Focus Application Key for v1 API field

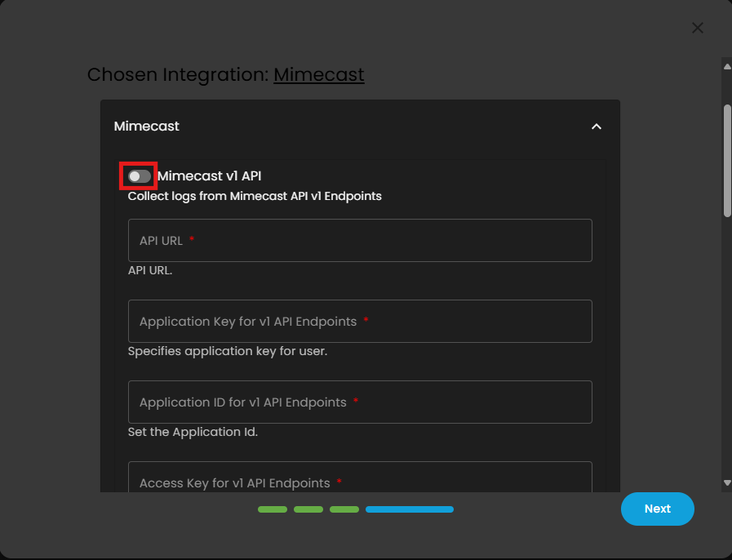360,322
